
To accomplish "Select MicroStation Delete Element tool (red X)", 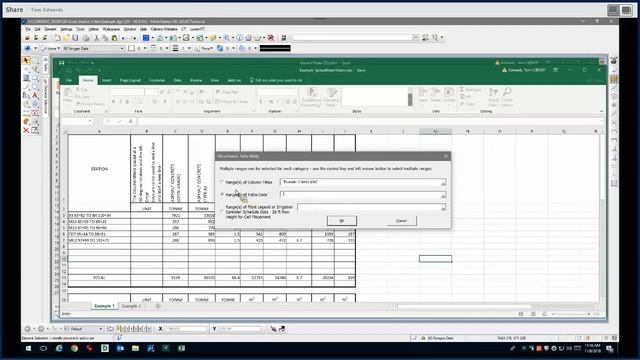I will pyautogui.click(x=27, y=130).
